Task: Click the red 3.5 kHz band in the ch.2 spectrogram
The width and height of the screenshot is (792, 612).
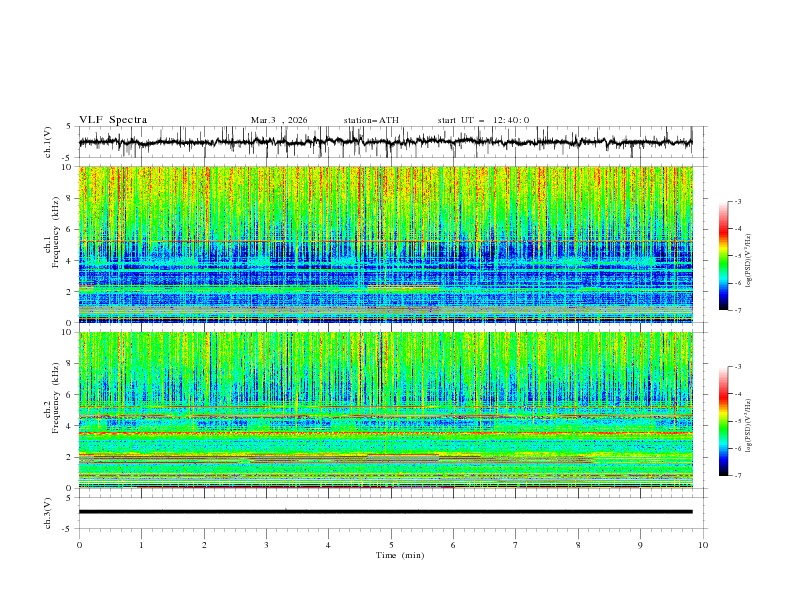Action: click(x=385, y=433)
